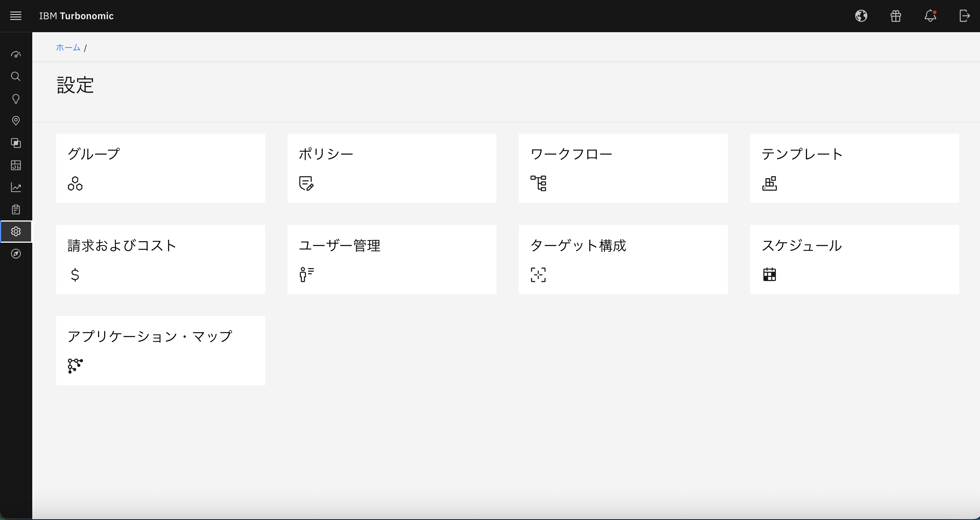The width and height of the screenshot is (980, 520).
Task: Click the line chart sidebar icon
Action: 16,187
